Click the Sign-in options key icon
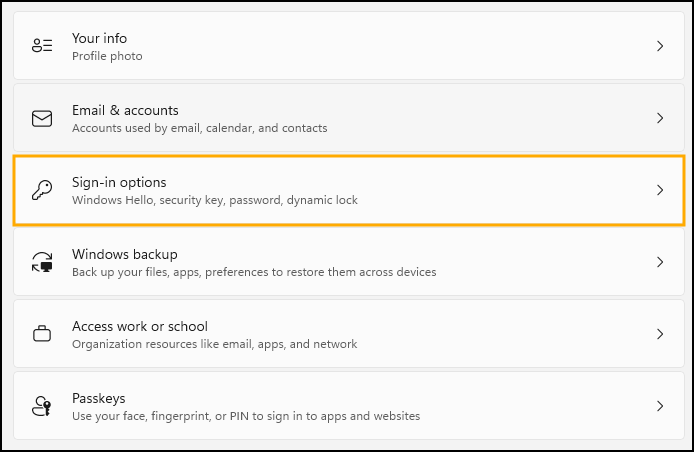 42,190
